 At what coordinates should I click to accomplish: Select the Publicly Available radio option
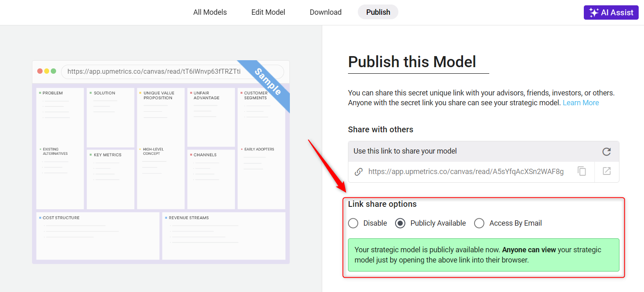pyautogui.click(x=400, y=223)
